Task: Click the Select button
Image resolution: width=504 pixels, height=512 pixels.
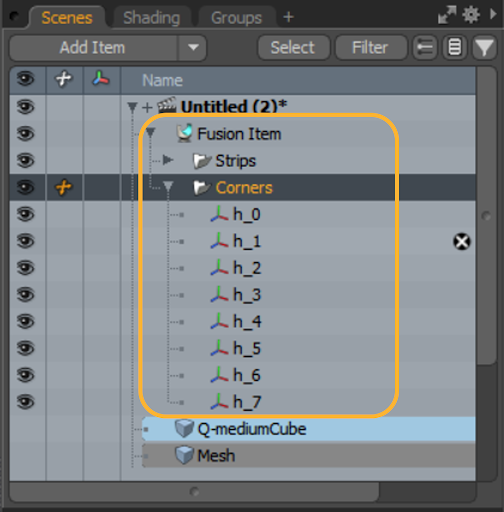Action: (293, 48)
